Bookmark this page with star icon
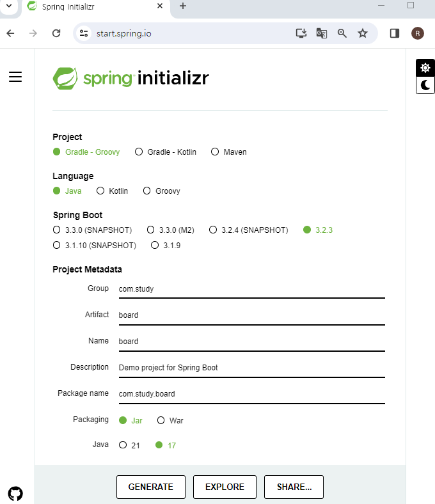 click(363, 33)
